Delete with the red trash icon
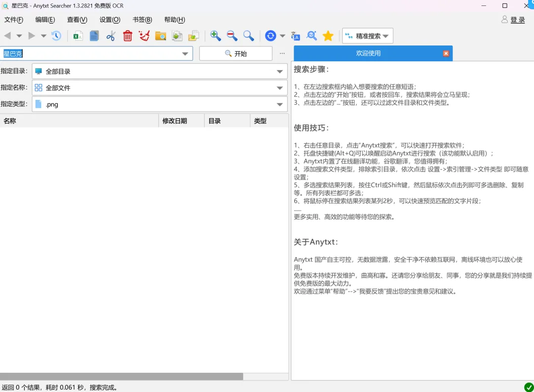The height and width of the screenshot is (392, 534). (x=128, y=36)
